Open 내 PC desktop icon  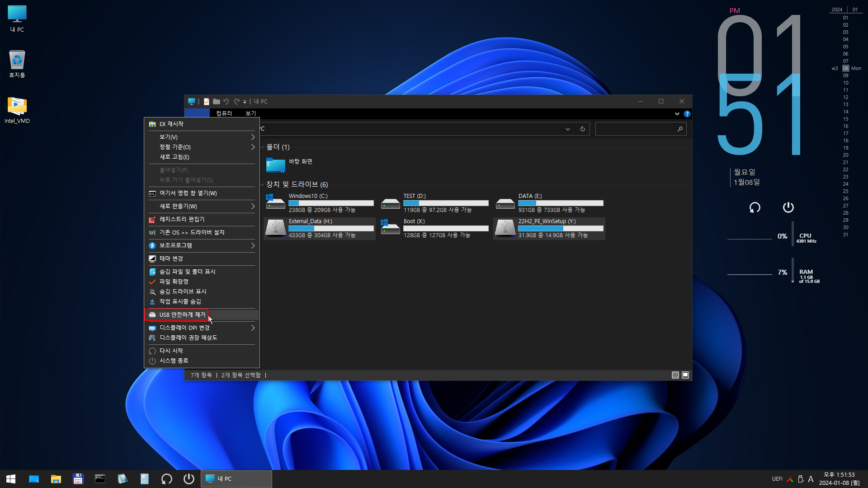17,19
